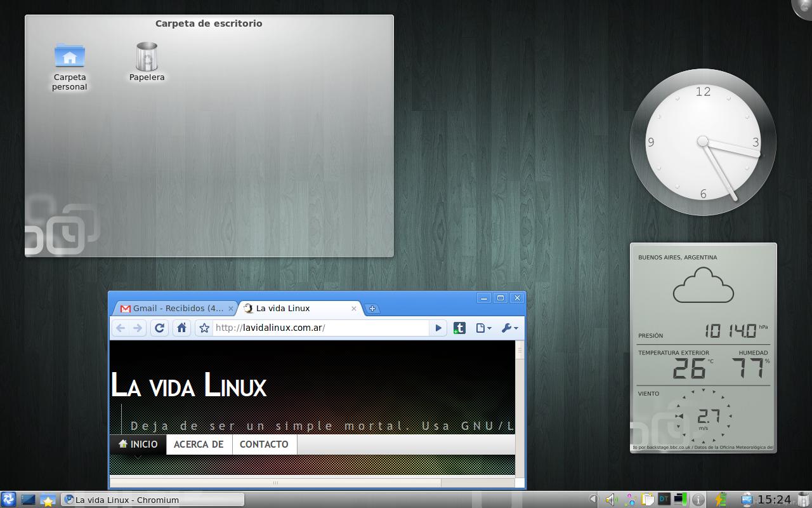Open the ACERCA DE page
812x508 pixels.
point(199,444)
